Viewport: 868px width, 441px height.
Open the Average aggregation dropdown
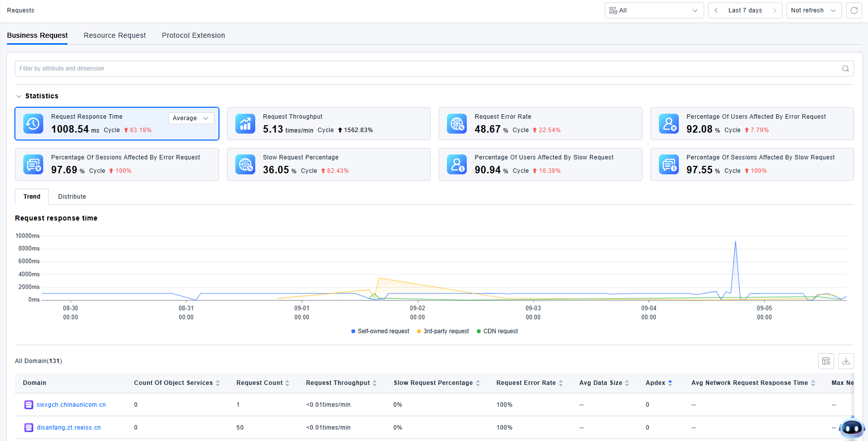click(191, 118)
